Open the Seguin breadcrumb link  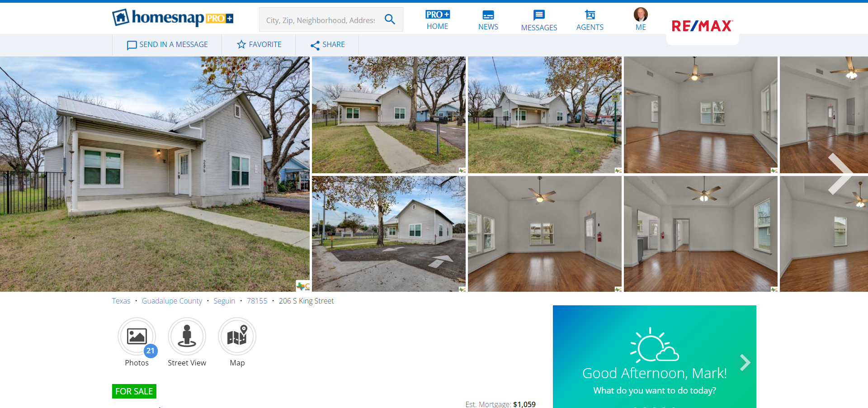(224, 301)
